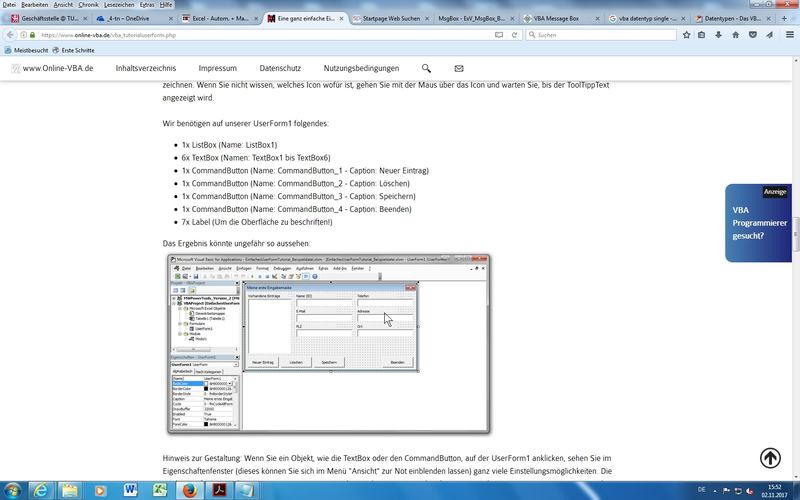Click the Suchen search field
This screenshot has height=500, width=800.
601,35
